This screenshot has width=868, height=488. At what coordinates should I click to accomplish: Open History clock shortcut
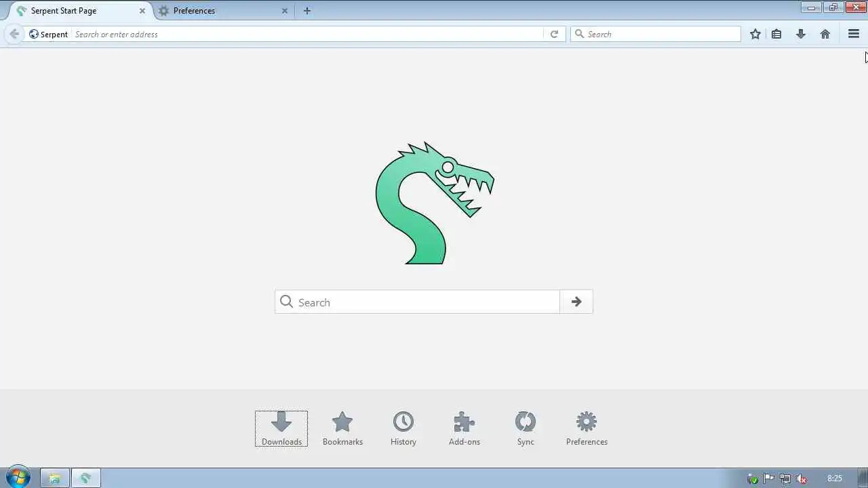pos(403,429)
